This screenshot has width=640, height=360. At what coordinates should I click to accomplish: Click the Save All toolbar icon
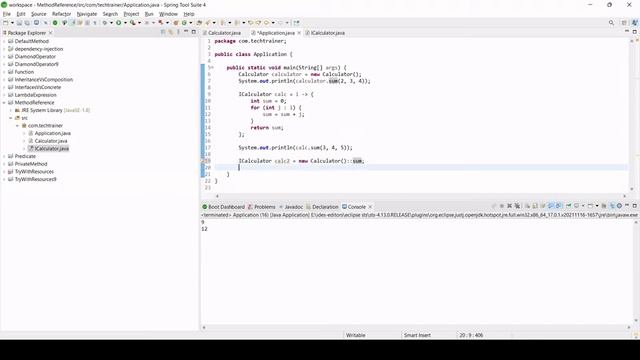coord(27,23)
